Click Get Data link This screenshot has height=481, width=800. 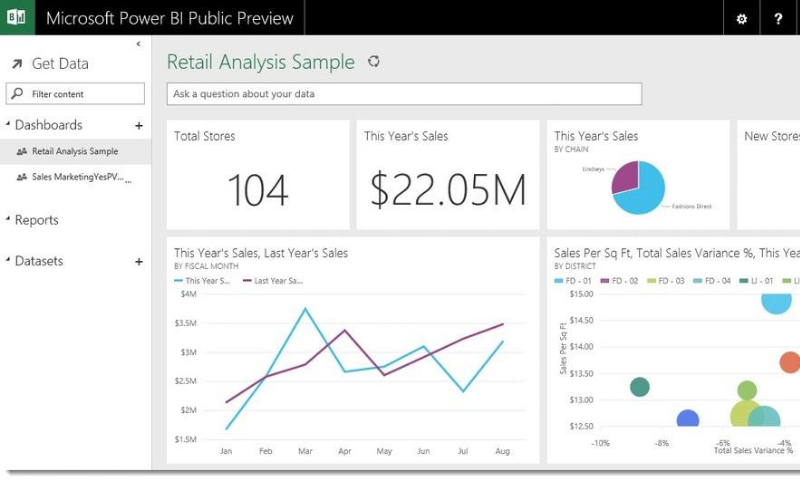pos(60,64)
